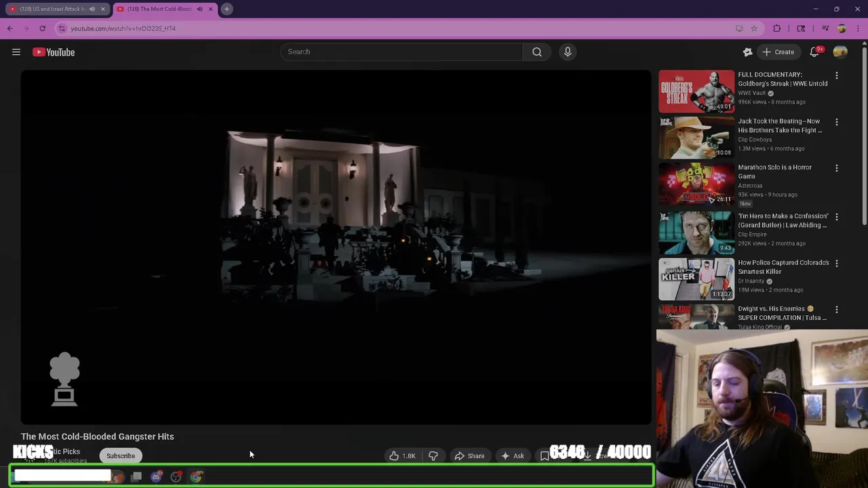Dislike this video
The image size is (868, 488).
[x=433, y=456]
